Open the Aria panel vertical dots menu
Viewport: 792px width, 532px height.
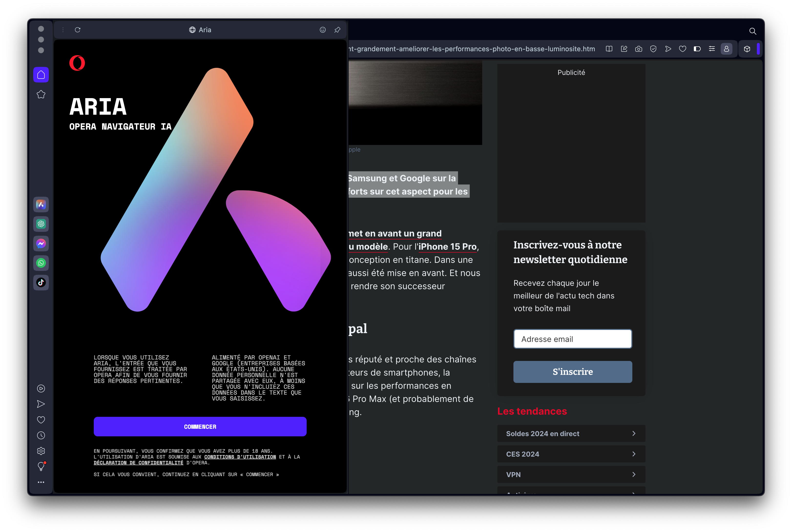point(63,30)
